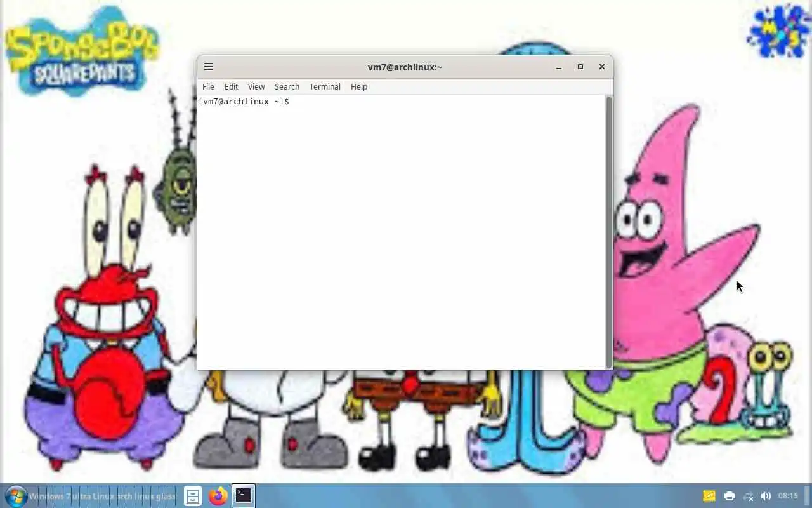
Task: Maximize the terminal window
Action: pyautogui.click(x=580, y=67)
